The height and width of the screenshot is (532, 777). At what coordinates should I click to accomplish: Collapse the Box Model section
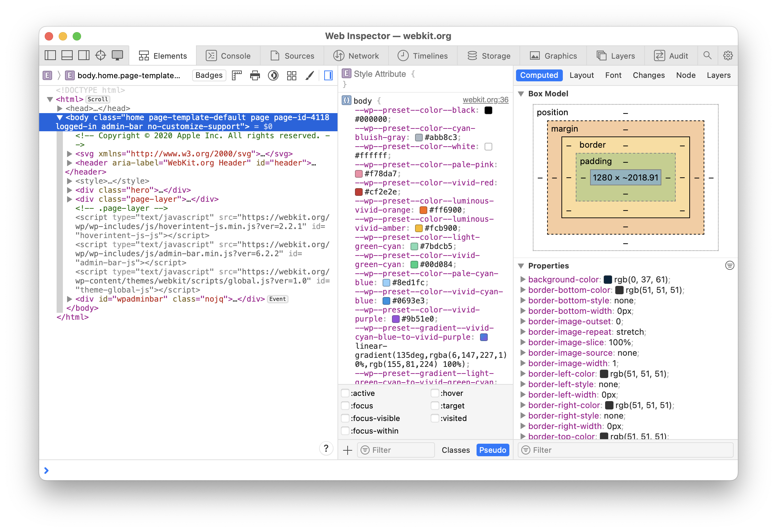(x=521, y=94)
